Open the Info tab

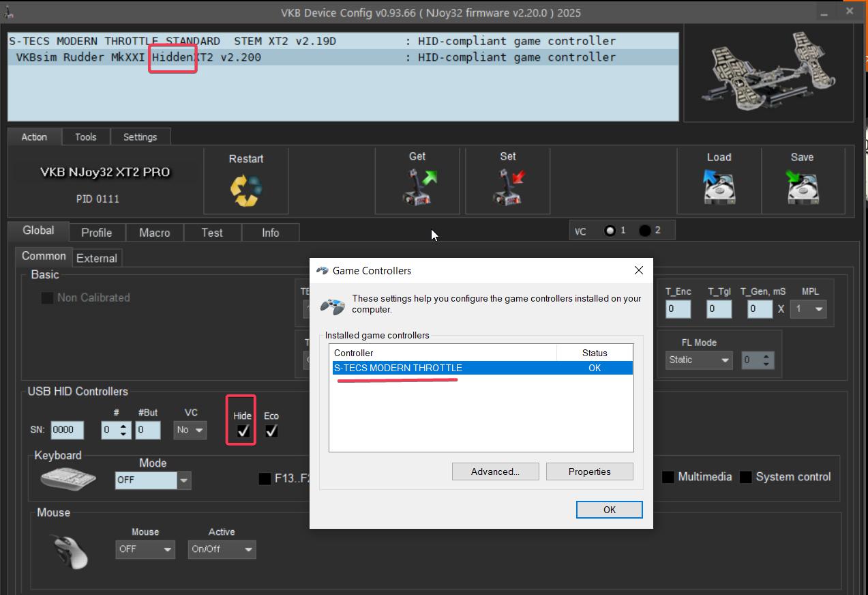271,233
